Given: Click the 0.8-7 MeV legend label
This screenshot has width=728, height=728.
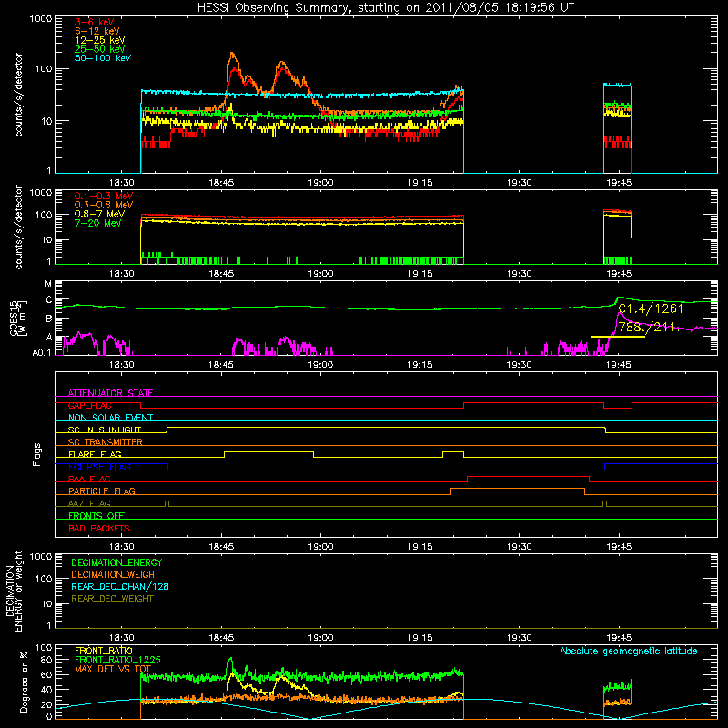Looking at the screenshot, I should click(99, 214).
